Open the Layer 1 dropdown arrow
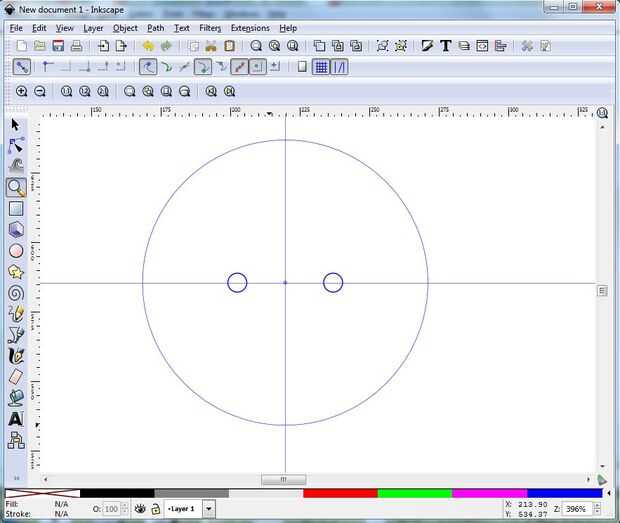620x523 pixels. [x=208, y=509]
